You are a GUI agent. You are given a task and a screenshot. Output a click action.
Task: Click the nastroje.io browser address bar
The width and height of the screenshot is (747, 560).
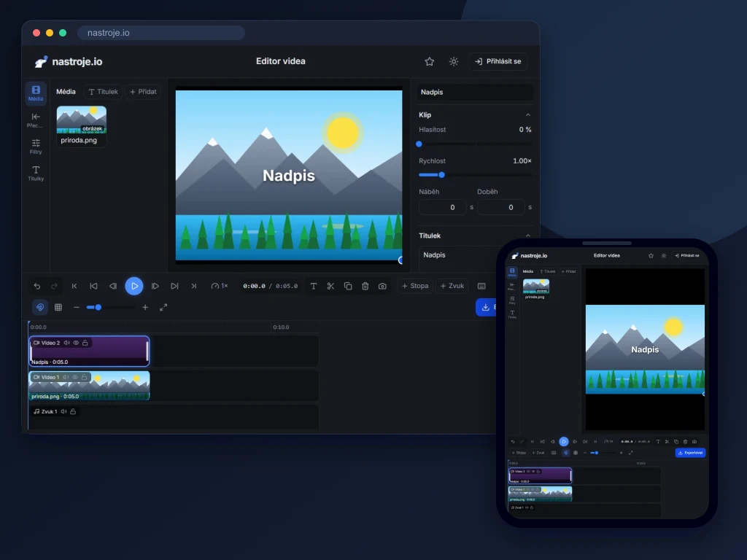pos(161,33)
